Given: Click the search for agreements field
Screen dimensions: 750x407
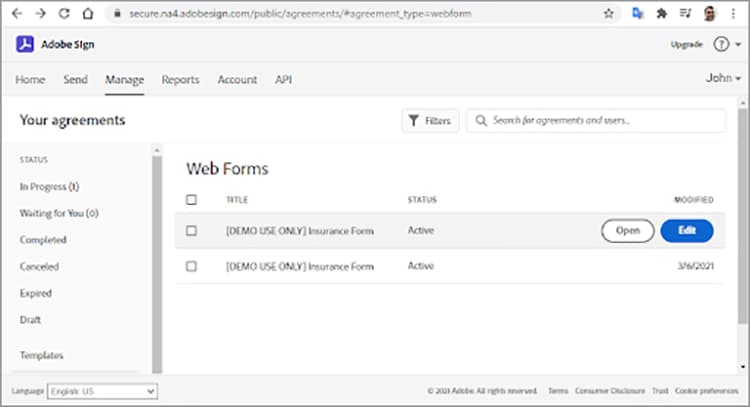Looking at the screenshot, I should pyautogui.click(x=596, y=121).
